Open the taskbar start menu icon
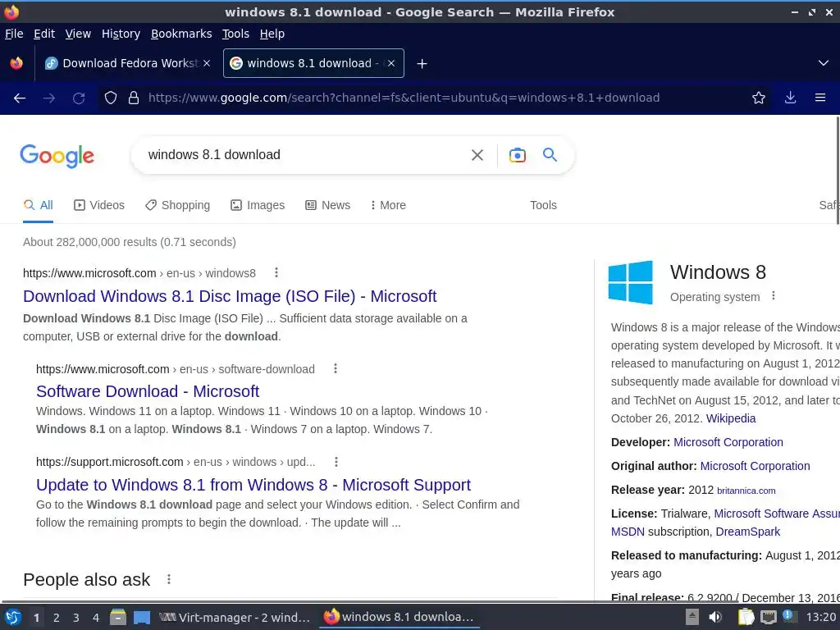The image size is (840, 630). [x=13, y=617]
